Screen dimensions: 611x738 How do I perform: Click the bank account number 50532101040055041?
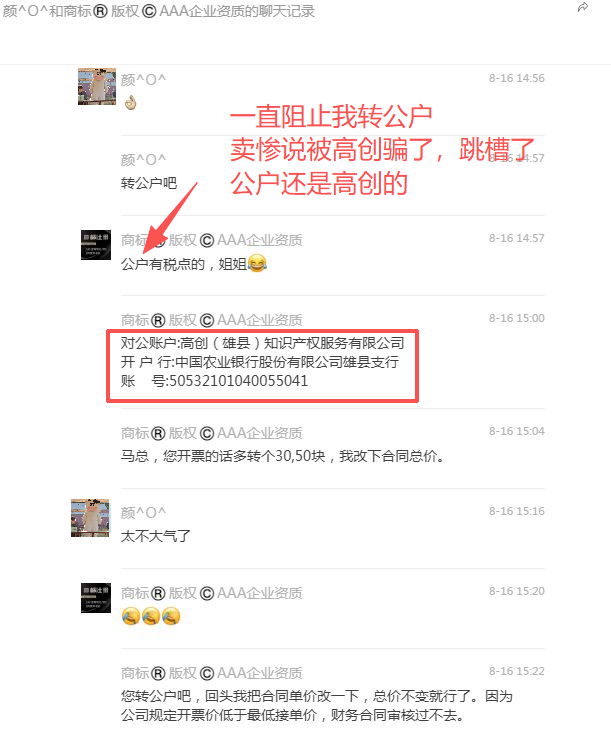click(x=238, y=381)
